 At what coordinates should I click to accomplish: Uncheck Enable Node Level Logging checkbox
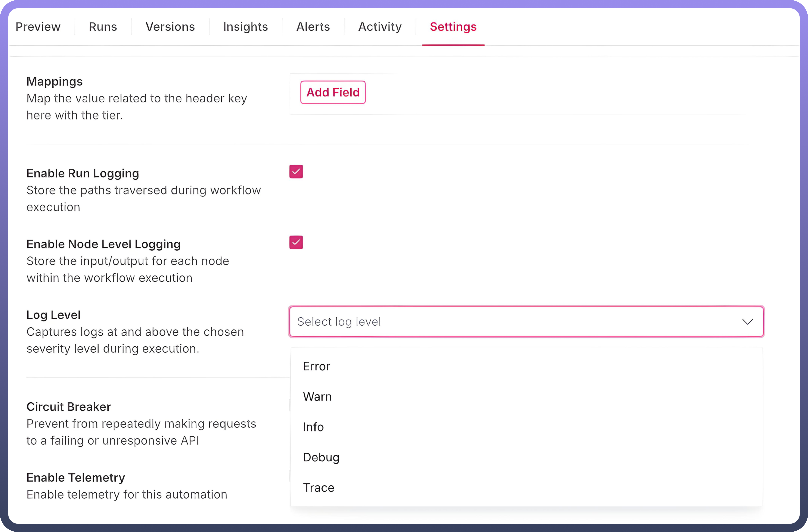coord(296,243)
